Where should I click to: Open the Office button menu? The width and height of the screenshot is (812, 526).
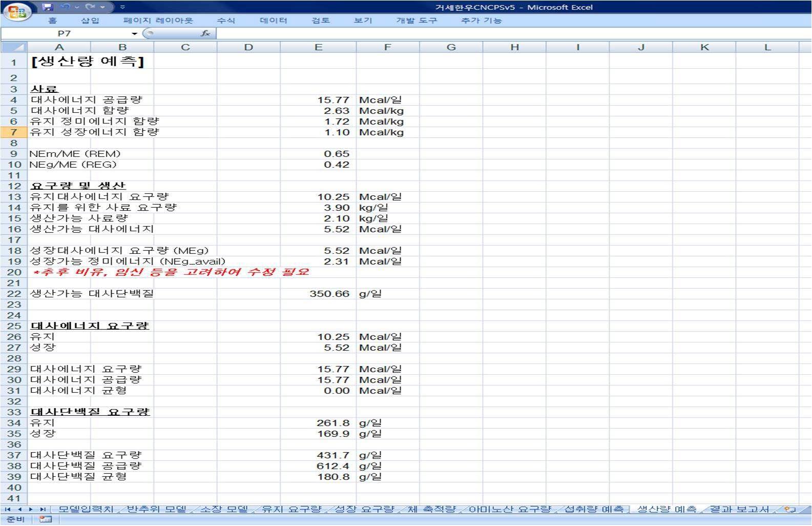click(x=17, y=11)
